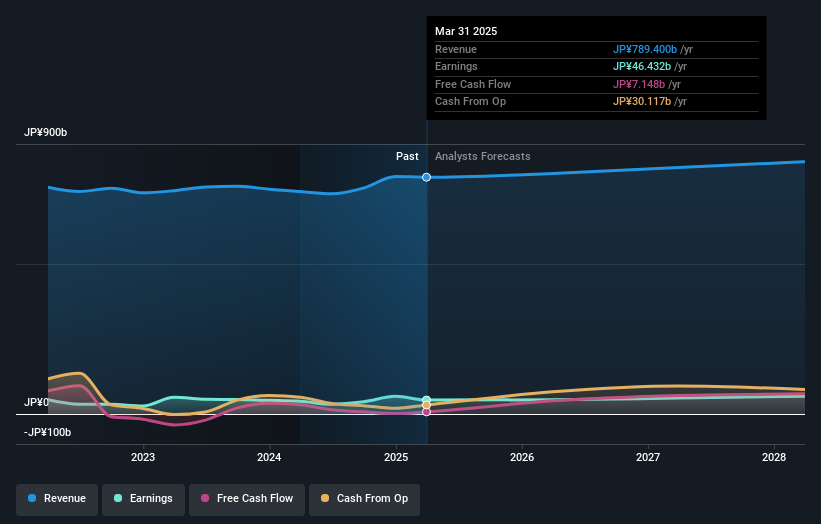
Task: Click the 'Analysts Forecasts' label
Action: click(x=483, y=157)
